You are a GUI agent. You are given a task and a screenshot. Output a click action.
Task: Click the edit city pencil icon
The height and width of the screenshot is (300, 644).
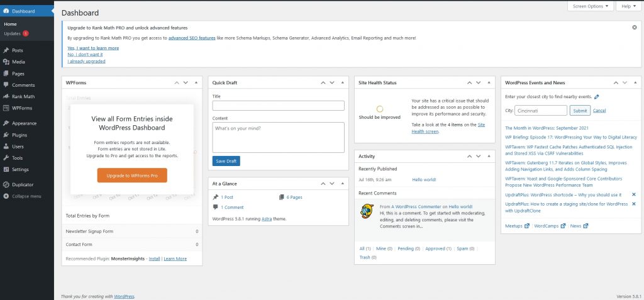click(597, 97)
